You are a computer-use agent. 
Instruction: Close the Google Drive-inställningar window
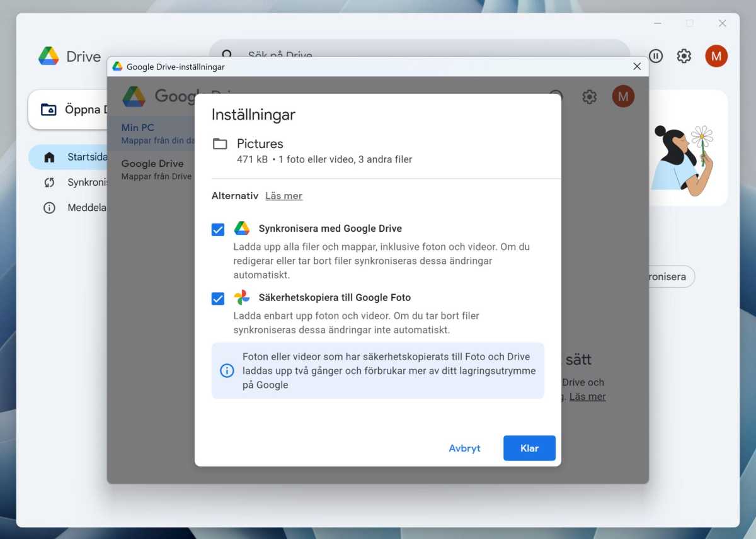[637, 66]
